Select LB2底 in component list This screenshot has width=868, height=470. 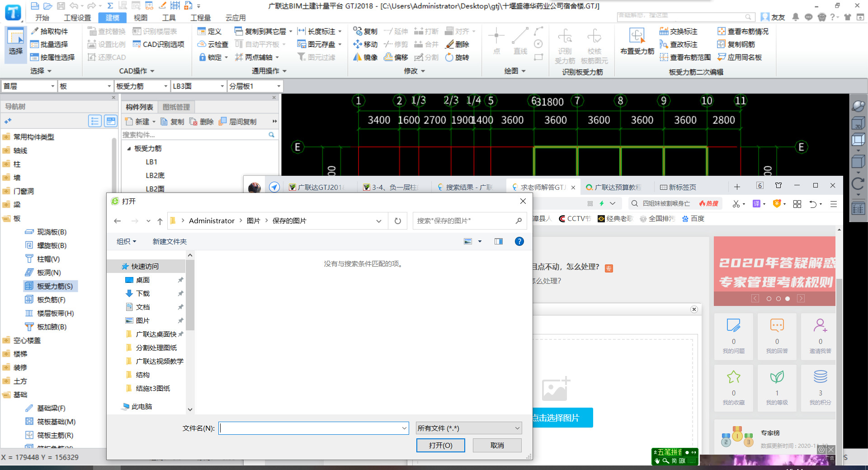click(x=155, y=176)
